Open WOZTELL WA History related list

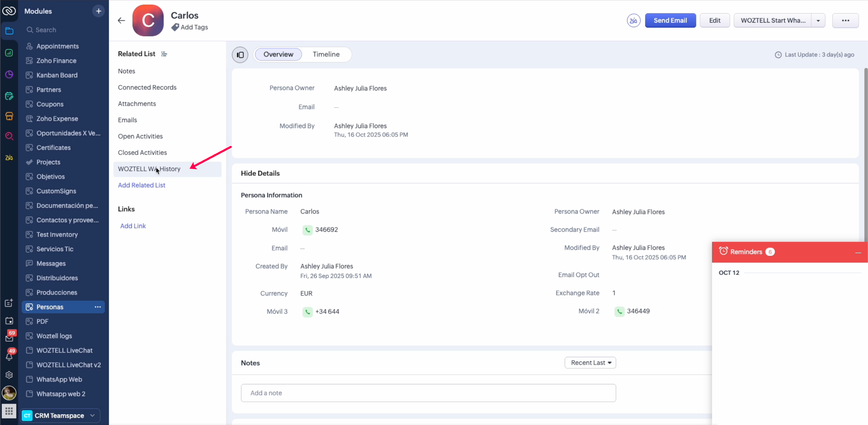149,169
